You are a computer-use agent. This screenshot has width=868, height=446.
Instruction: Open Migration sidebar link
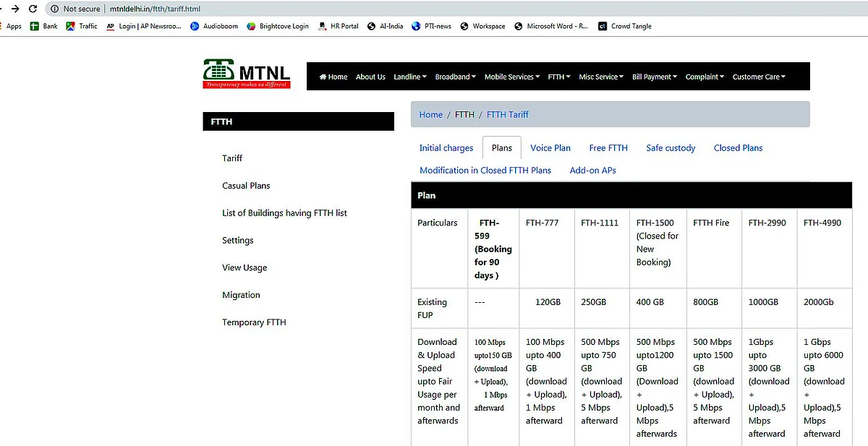(x=241, y=295)
